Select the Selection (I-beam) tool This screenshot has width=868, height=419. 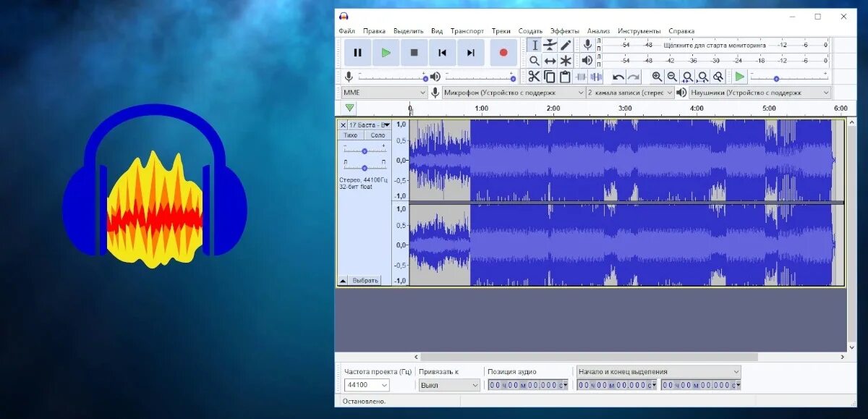(535, 45)
